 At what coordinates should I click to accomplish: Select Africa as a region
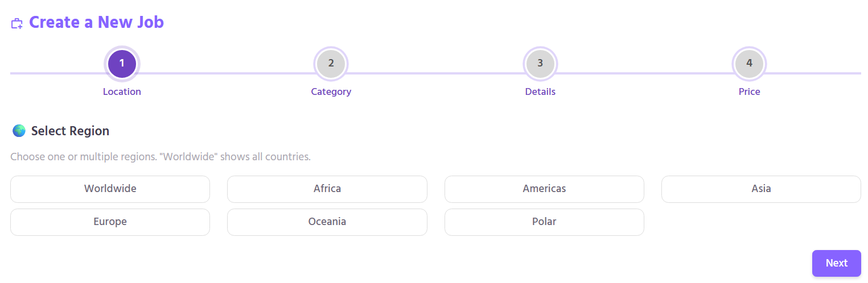pyautogui.click(x=327, y=189)
